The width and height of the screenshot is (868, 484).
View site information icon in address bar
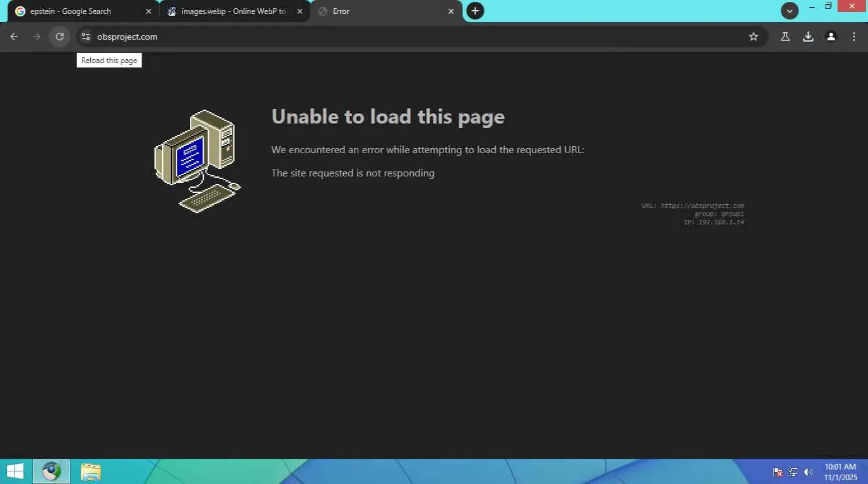[x=86, y=37]
